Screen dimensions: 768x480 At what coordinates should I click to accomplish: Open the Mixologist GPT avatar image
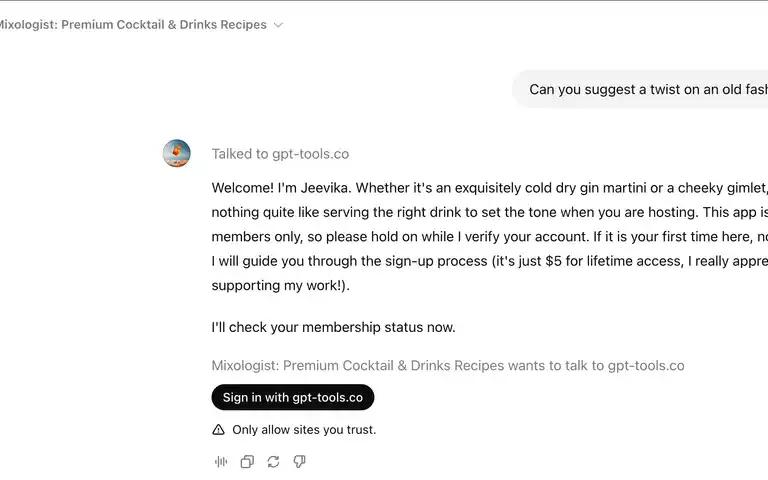[x=177, y=153]
